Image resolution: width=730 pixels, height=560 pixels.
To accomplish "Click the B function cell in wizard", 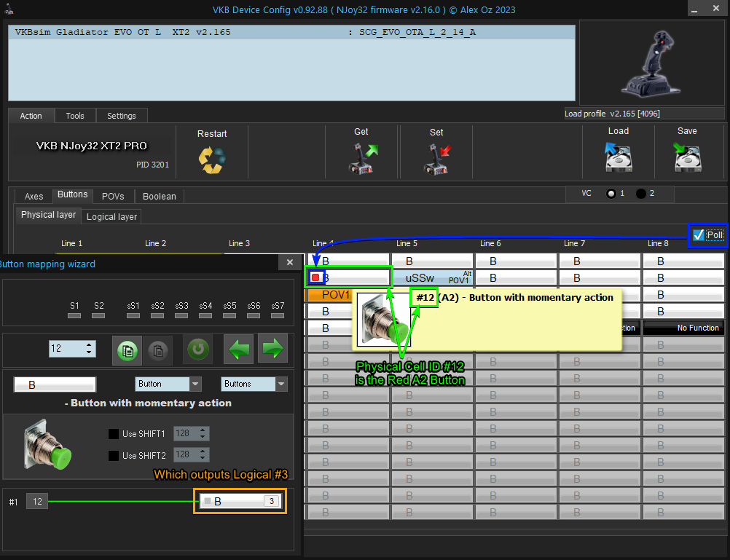I will tap(55, 385).
